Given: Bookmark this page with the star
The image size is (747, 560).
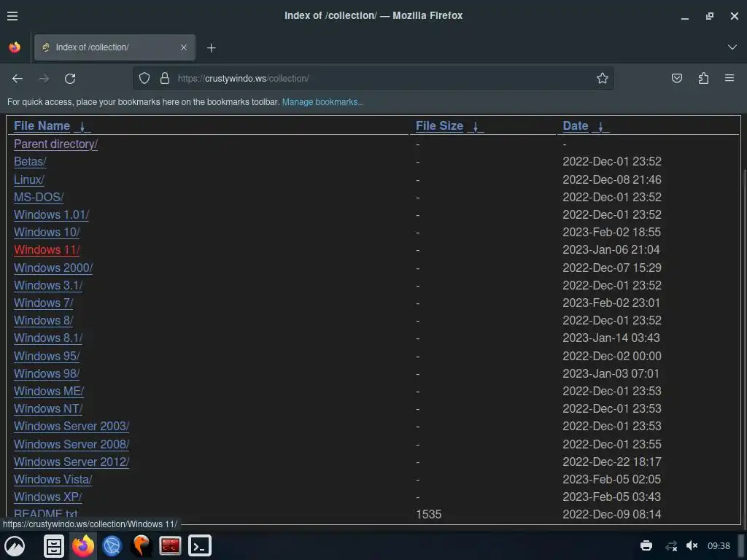Looking at the screenshot, I should [602, 78].
